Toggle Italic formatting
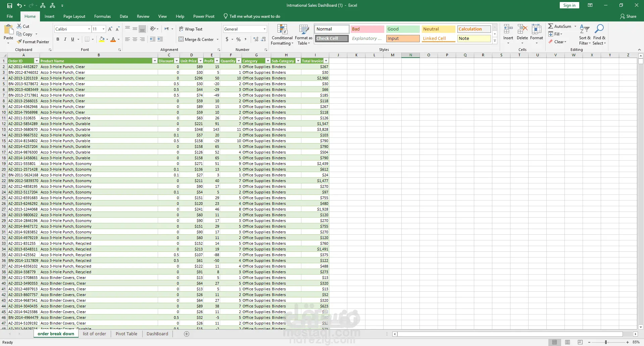The height and width of the screenshot is (346, 644). 65,39
